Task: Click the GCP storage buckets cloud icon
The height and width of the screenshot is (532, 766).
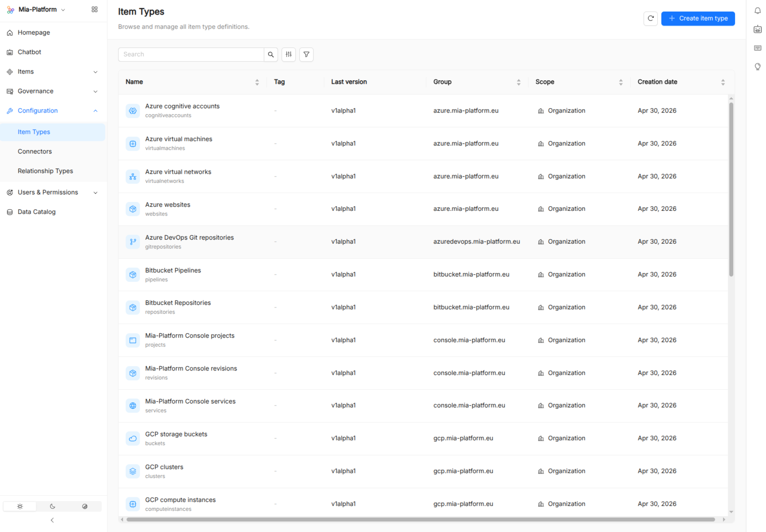Action: pos(133,438)
